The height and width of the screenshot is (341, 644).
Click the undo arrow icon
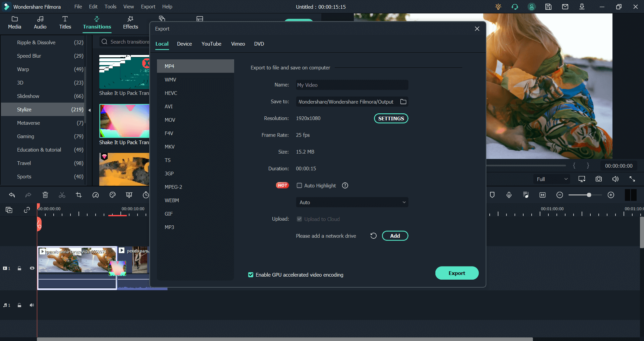12,195
